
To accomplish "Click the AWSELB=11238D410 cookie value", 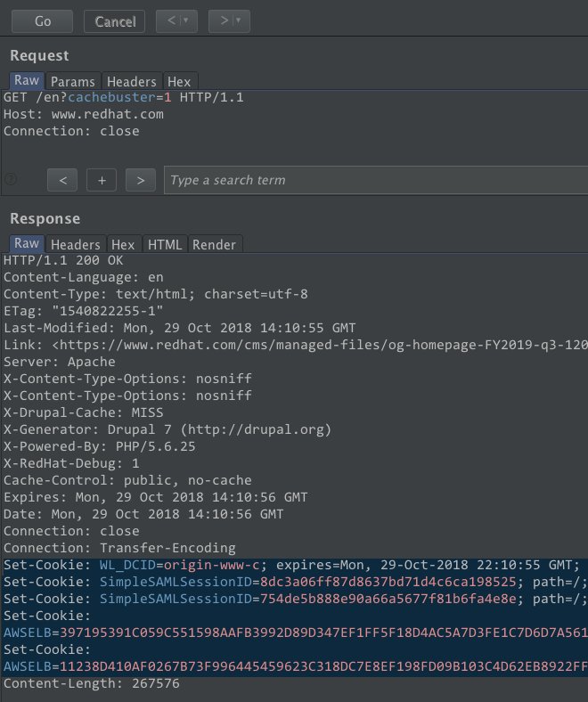I will pyautogui.click(x=296, y=666).
